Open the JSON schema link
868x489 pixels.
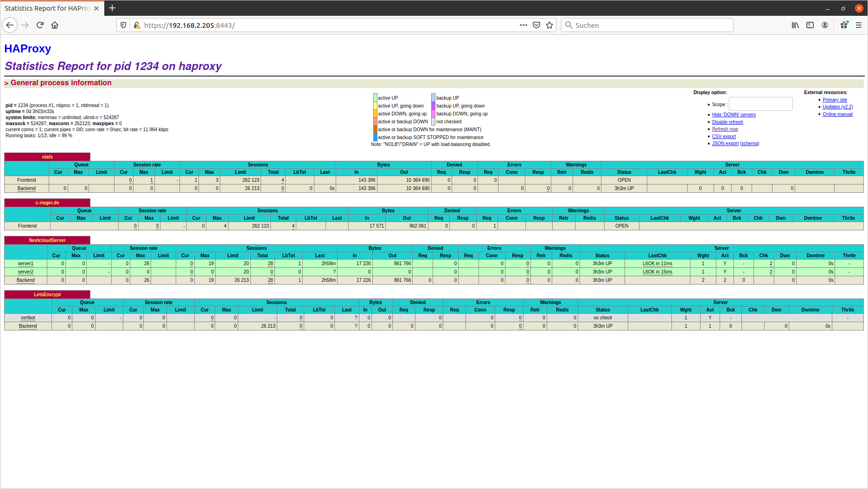tap(749, 143)
